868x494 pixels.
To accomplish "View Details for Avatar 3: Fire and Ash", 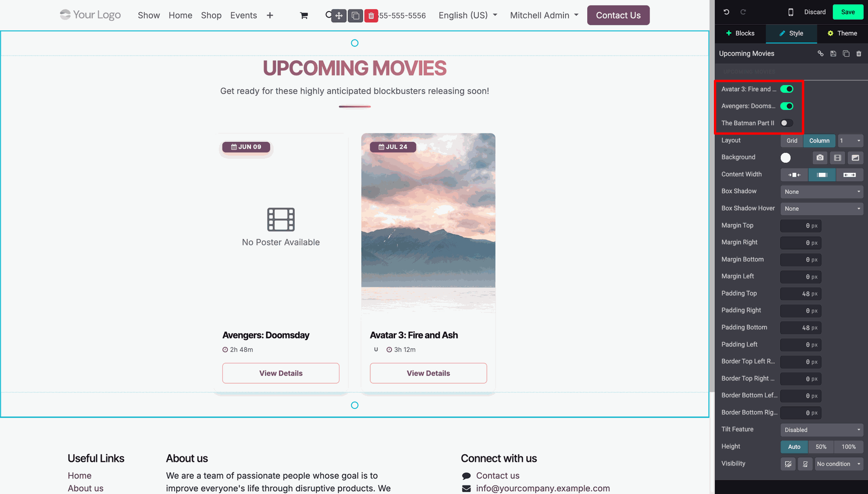I will coord(428,373).
